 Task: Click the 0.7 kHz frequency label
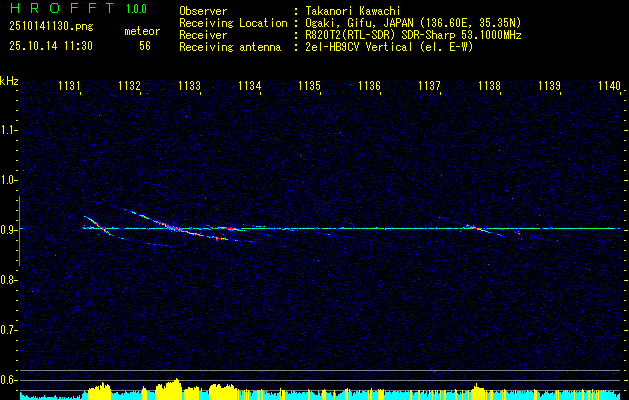[8, 330]
